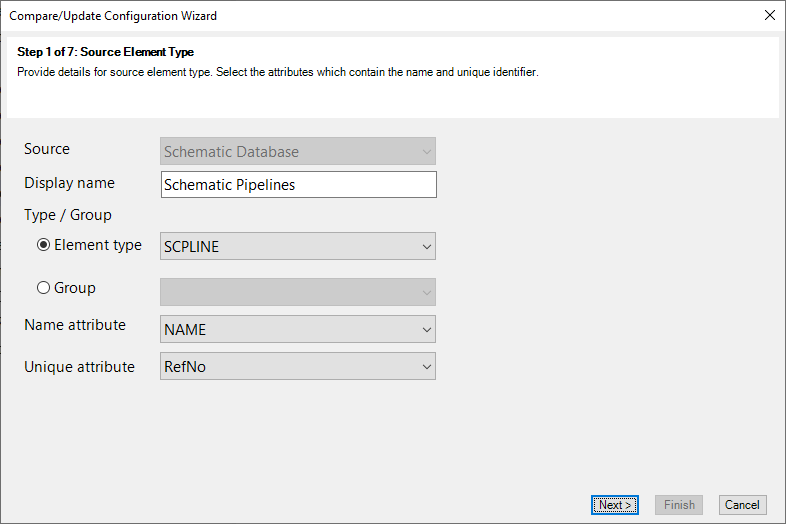Go to the next step with Next >
The height and width of the screenshot is (524, 786).
point(615,505)
